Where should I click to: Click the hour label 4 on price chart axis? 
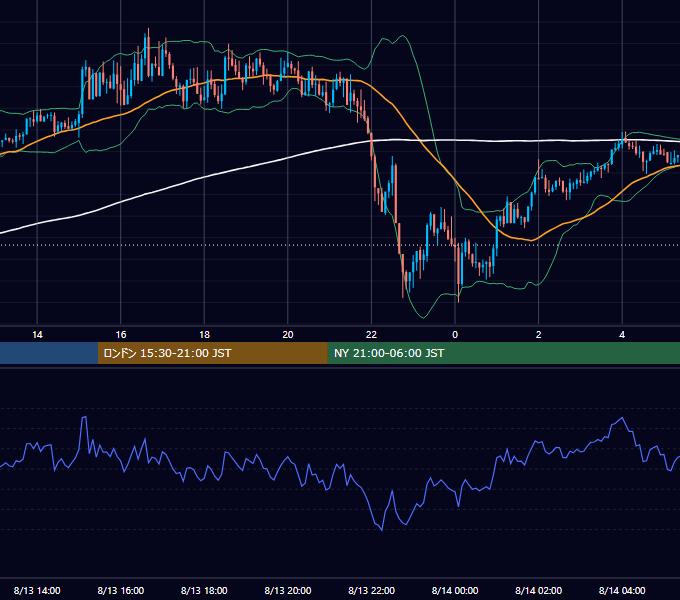(x=622, y=335)
